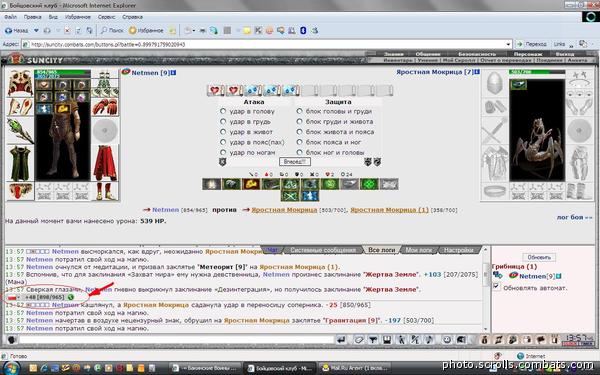Viewport: 600px width, 375px height.
Task: Open the "лог боя" link
Action: click(x=574, y=217)
